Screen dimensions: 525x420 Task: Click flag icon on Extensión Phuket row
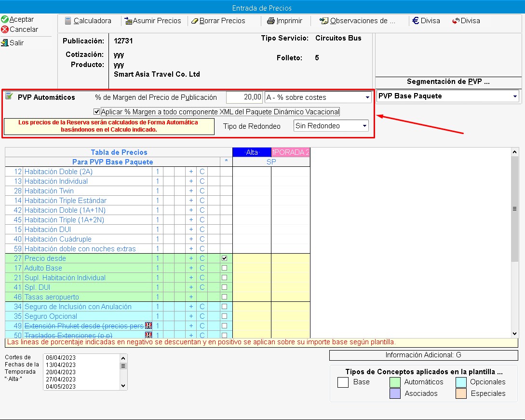148,325
